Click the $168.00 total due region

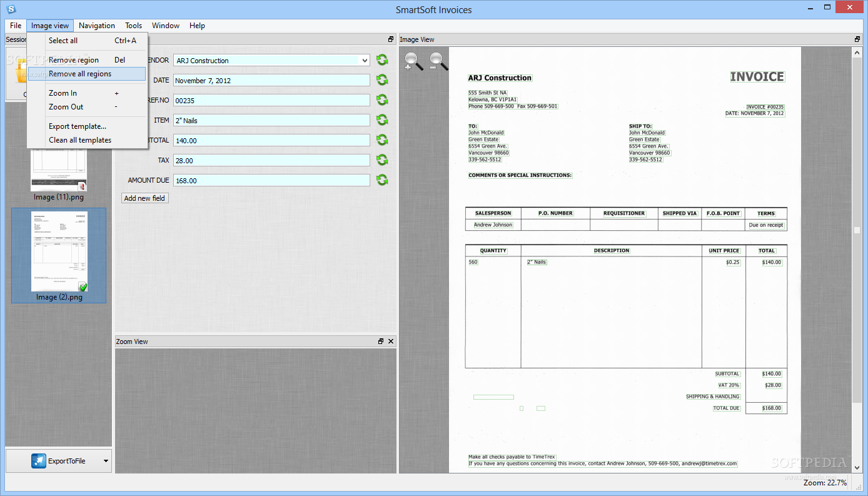click(772, 408)
